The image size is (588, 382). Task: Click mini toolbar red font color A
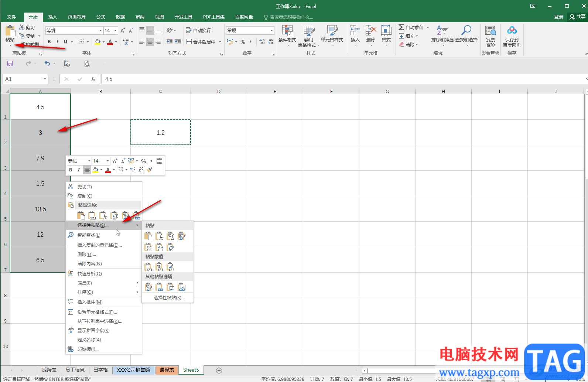[x=108, y=170]
